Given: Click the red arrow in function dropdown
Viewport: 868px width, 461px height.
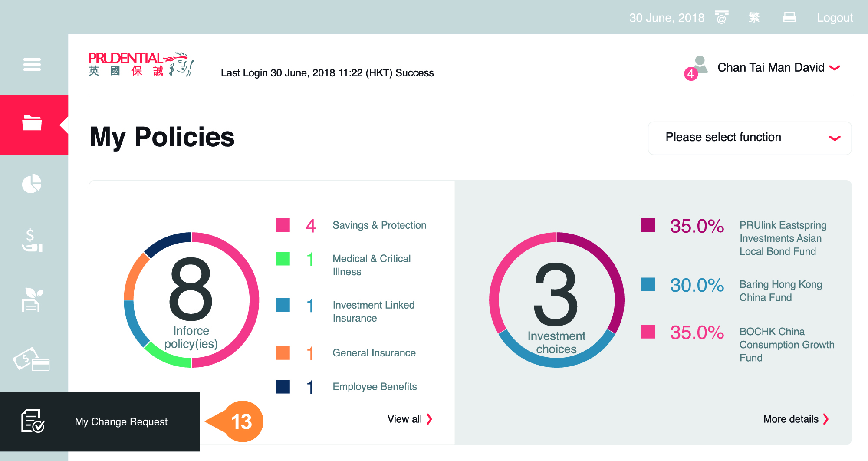Looking at the screenshot, I should pos(835,138).
